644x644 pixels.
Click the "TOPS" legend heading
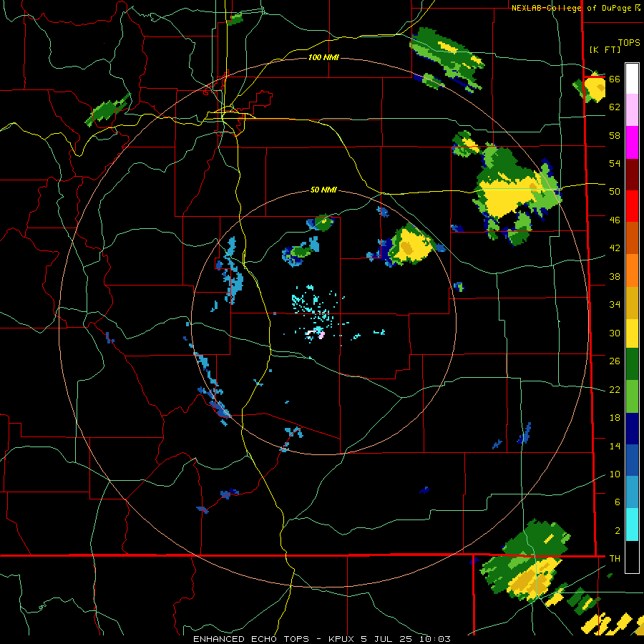[x=629, y=42]
